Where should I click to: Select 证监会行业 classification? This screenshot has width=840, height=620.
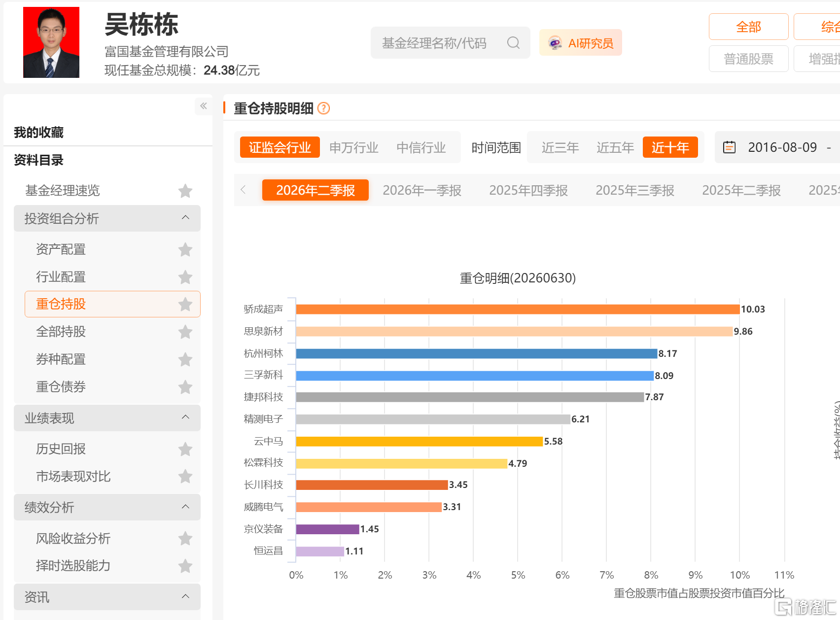coord(280,147)
